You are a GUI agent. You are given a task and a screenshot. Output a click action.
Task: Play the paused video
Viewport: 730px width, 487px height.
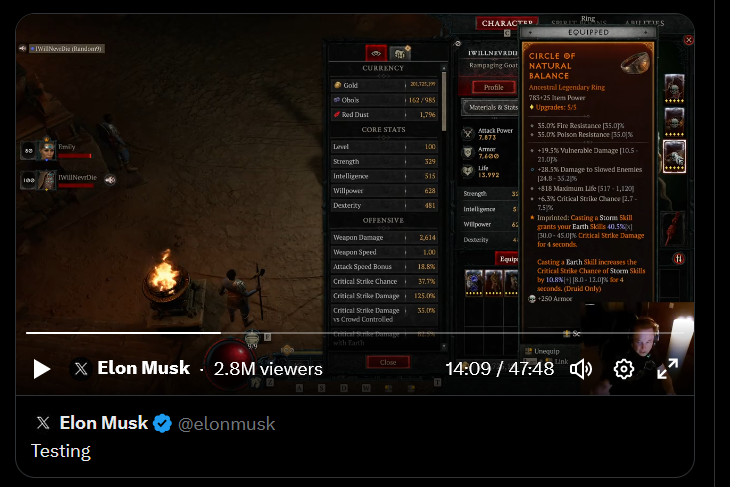tap(41, 369)
